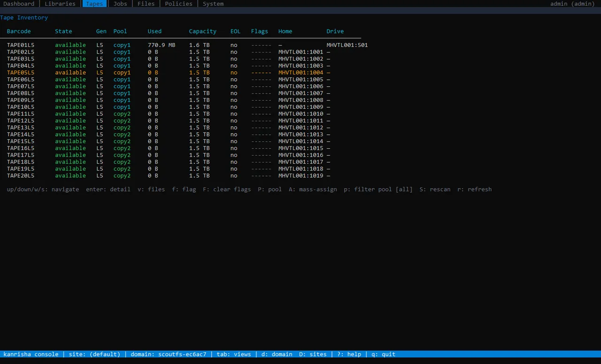Open help with "?: help"
Viewport: 601px width, 364px height.
[349, 354]
